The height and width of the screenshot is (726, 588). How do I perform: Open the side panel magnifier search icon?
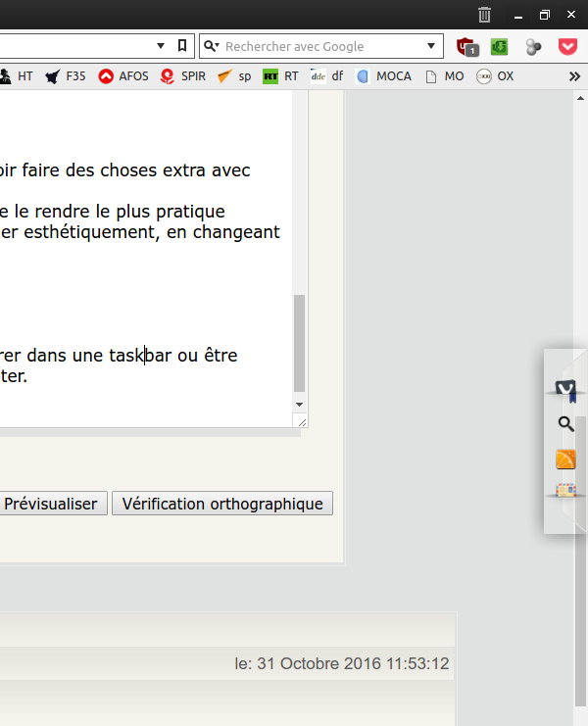coord(565,423)
